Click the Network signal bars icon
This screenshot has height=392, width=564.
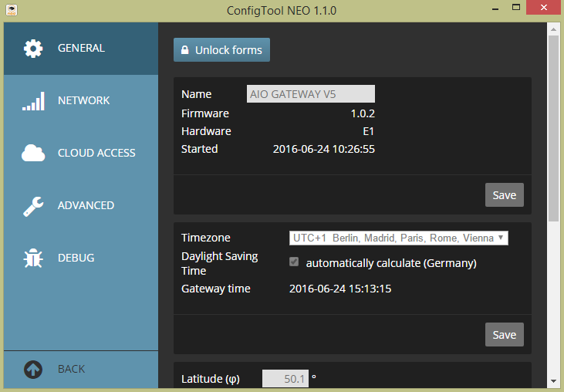click(33, 101)
